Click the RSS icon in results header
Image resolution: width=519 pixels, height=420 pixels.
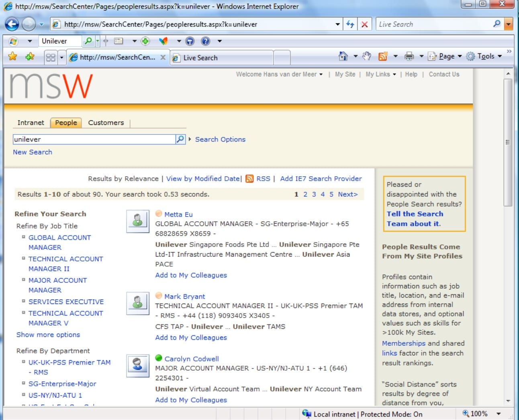click(249, 179)
